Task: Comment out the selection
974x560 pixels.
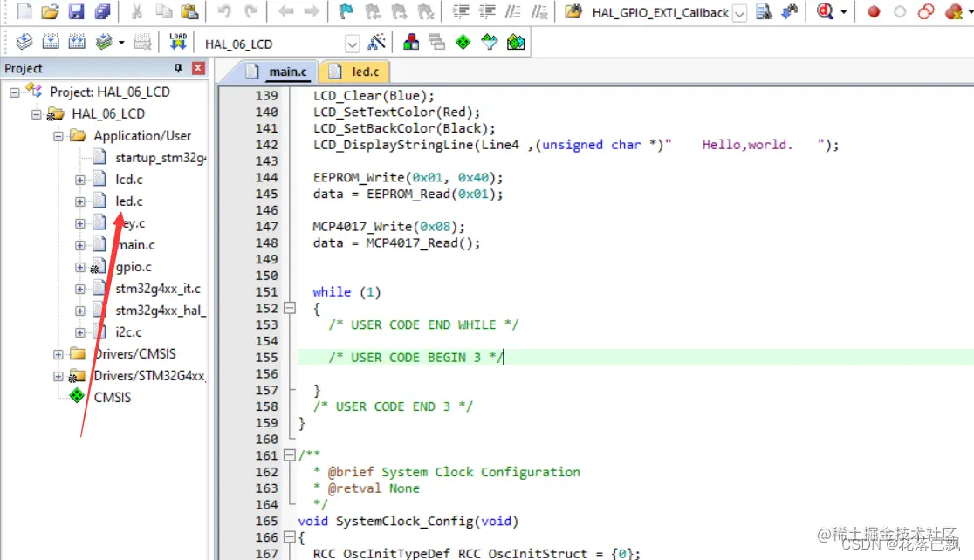Action: [x=512, y=12]
